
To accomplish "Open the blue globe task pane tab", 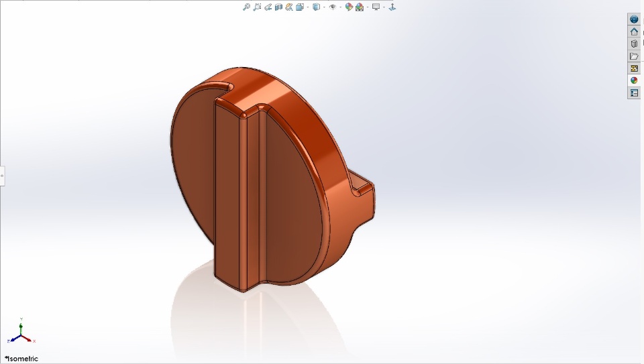I will 634,19.
